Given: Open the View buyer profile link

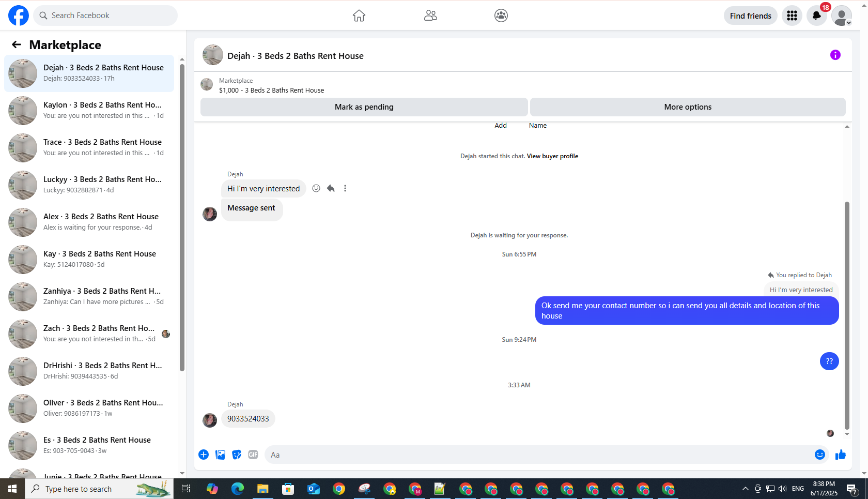Looking at the screenshot, I should coord(552,156).
